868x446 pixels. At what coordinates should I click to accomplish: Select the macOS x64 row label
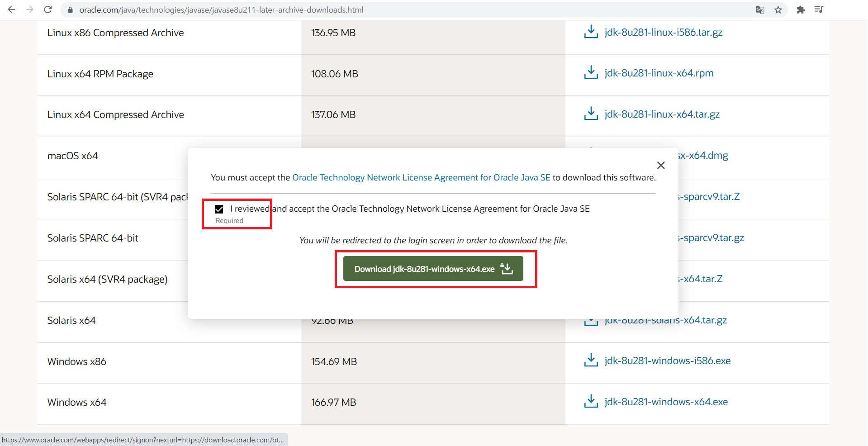click(72, 156)
